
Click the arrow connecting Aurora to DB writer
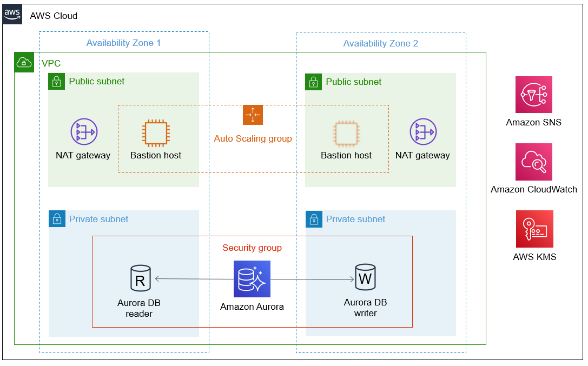pos(314,278)
